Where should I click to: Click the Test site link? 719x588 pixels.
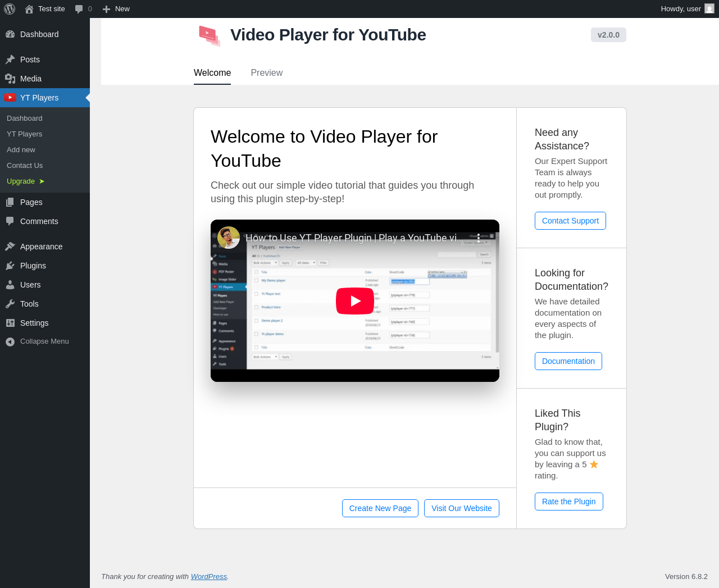52,9
